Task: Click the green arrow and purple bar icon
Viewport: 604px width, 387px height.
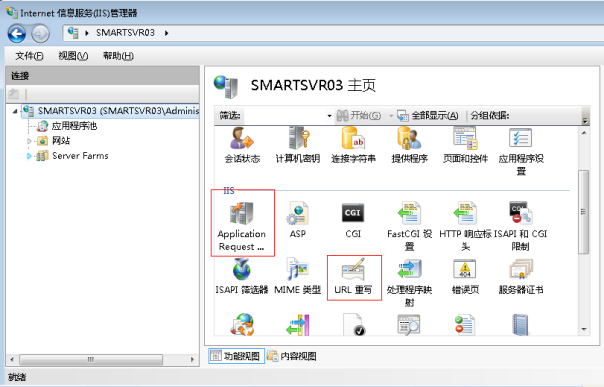Action: click(298, 325)
